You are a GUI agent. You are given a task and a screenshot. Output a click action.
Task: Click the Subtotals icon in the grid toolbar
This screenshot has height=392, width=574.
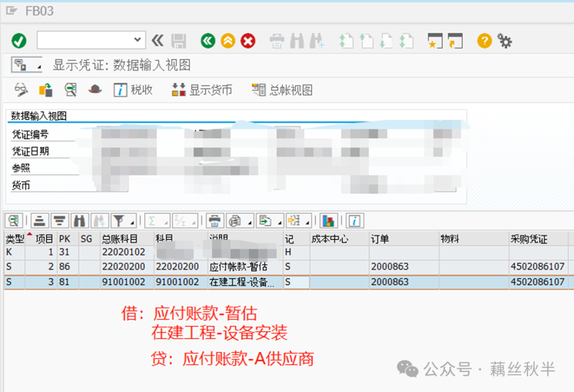click(x=181, y=221)
